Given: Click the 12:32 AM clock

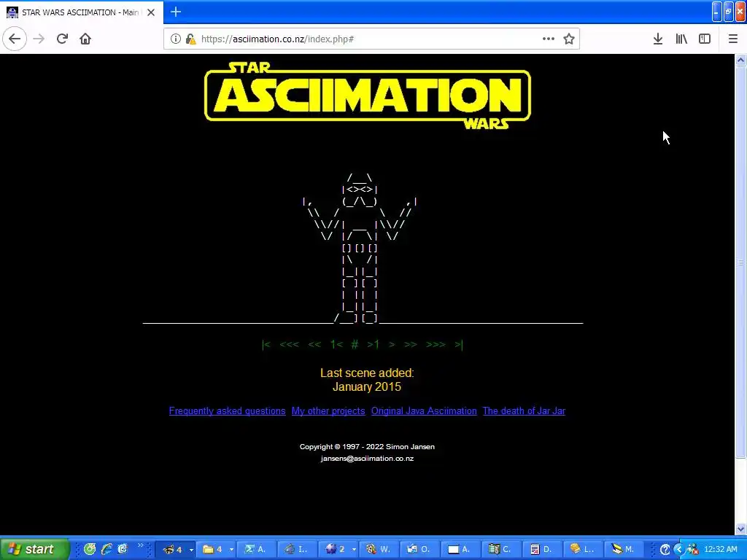Looking at the screenshot, I should [720, 550].
